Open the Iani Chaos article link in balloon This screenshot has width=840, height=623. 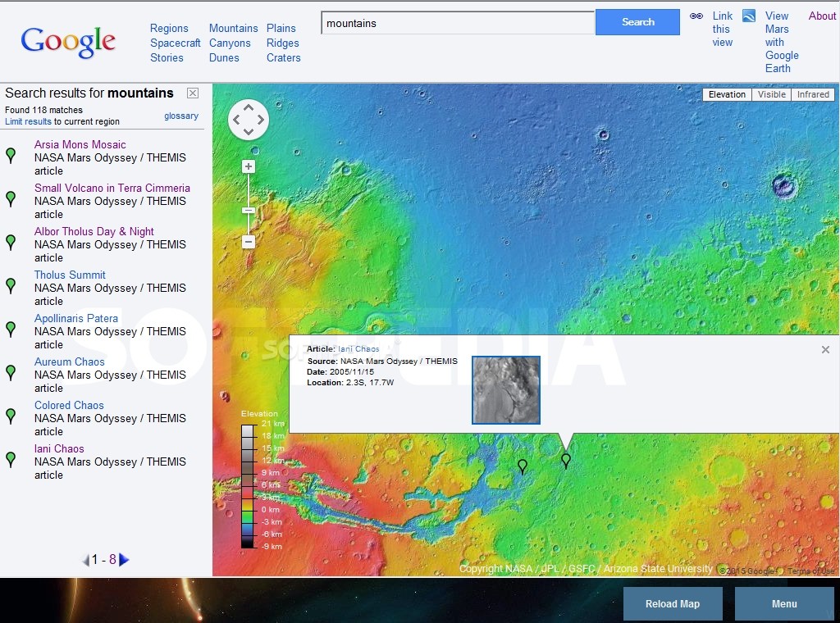pyautogui.click(x=358, y=349)
